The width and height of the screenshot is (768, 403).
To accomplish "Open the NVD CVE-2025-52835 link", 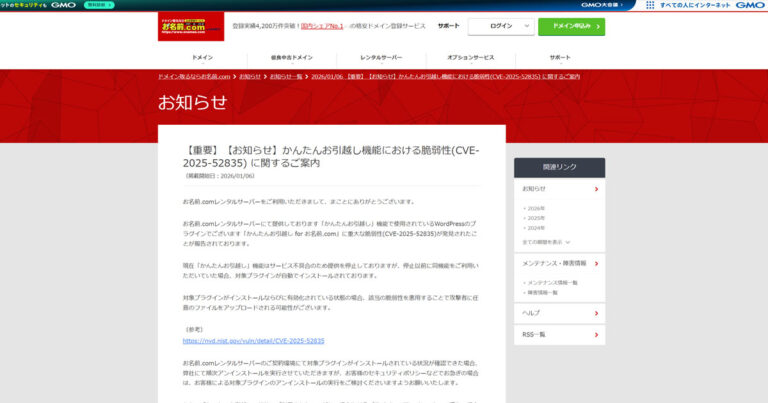I will [253, 340].
